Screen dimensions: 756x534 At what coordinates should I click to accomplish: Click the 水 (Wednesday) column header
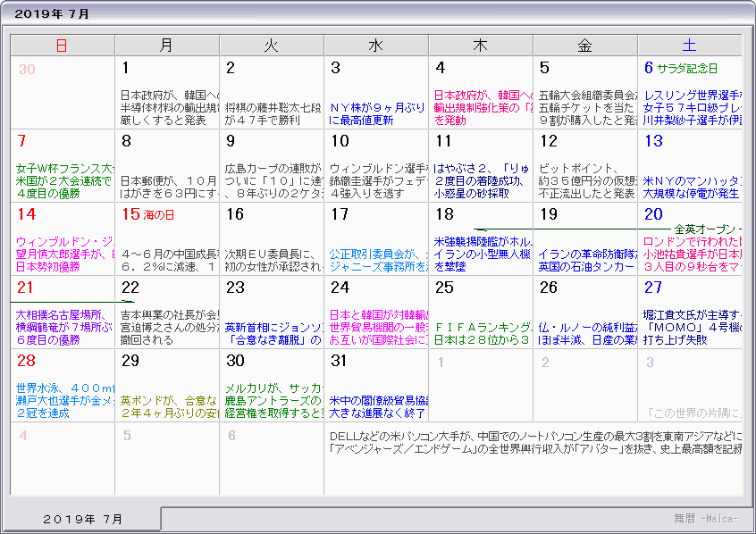pos(375,46)
